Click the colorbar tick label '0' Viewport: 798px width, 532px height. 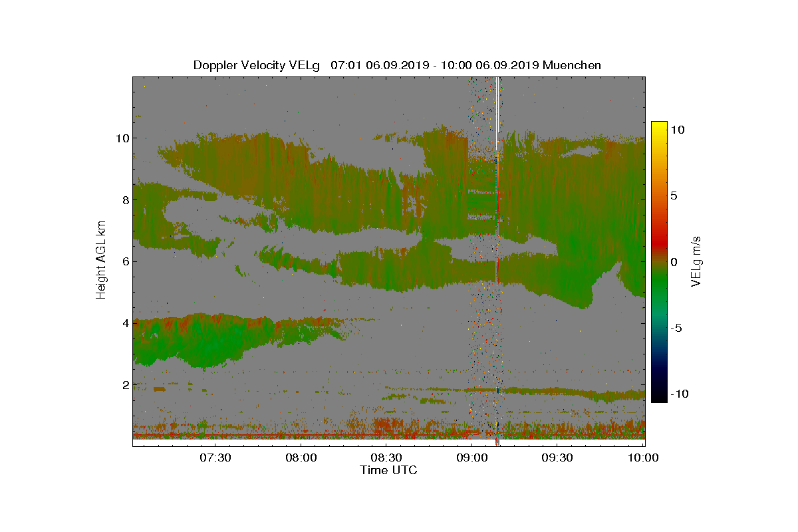674,262
